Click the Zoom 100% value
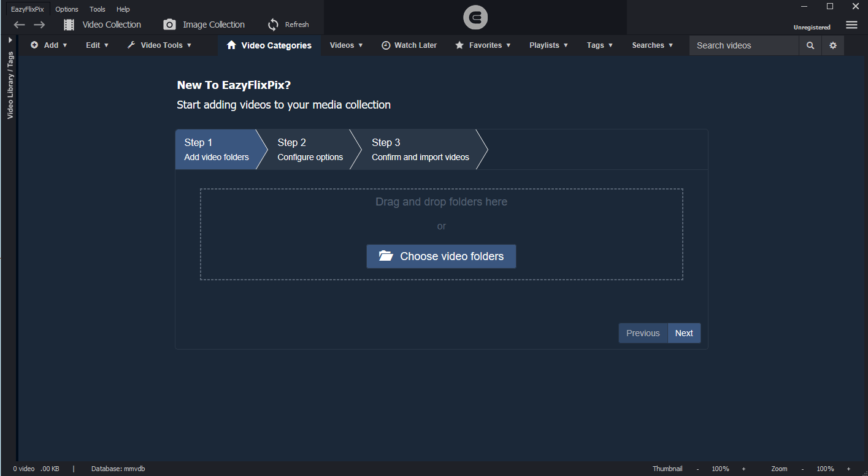The height and width of the screenshot is (476, 868). coord(825,469)
